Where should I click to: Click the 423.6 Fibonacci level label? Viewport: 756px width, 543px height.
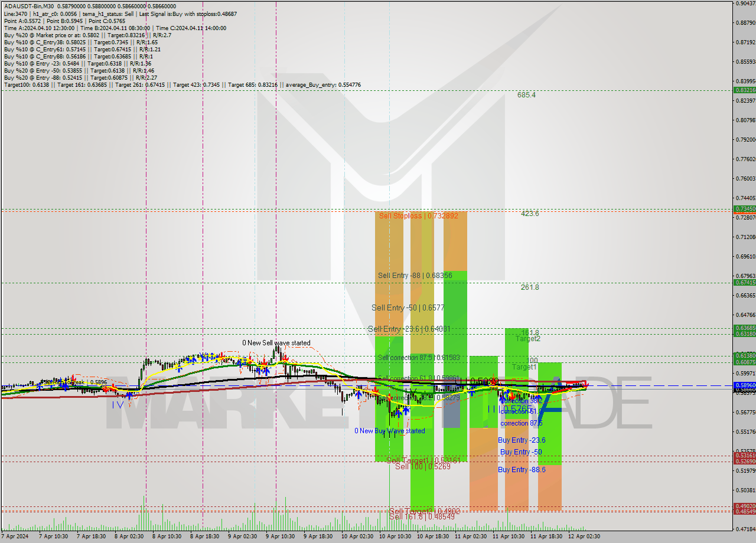tap(530, 214)
